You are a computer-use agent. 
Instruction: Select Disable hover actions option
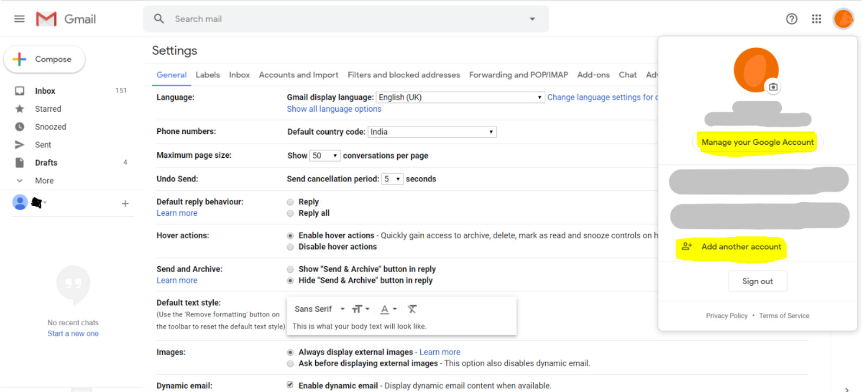pos(290,247)
